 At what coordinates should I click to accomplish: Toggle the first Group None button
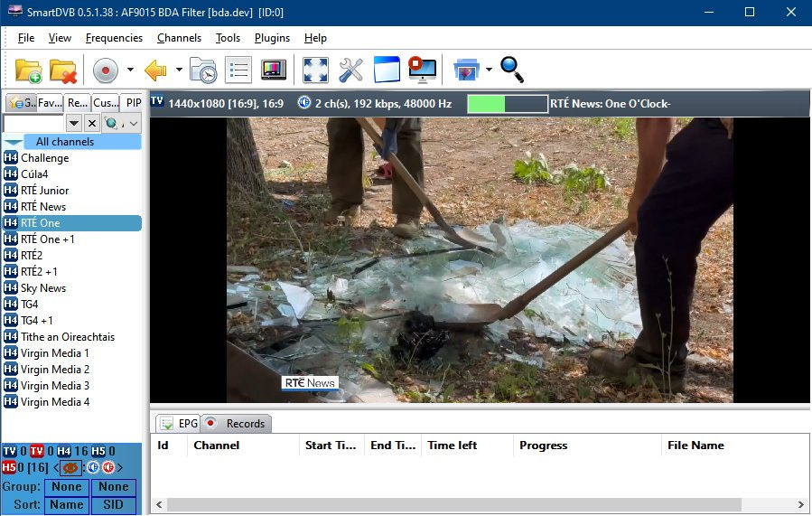click(x=67, y=487)
